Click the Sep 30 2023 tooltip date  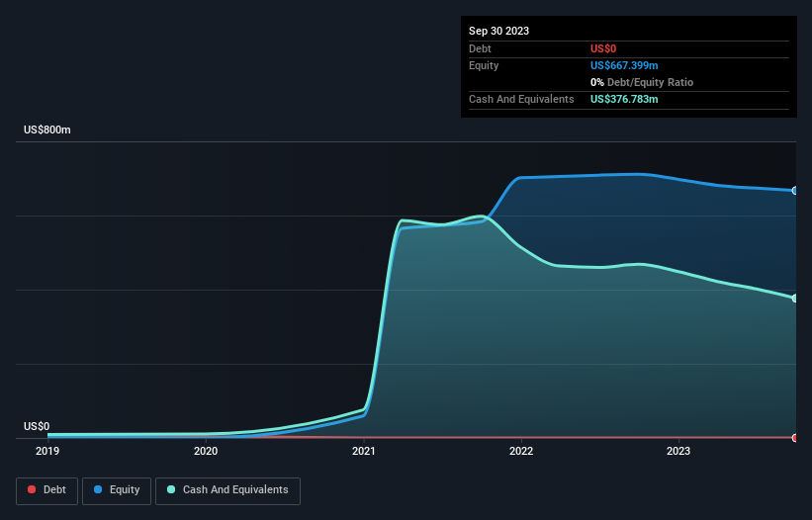click(498, 31)
